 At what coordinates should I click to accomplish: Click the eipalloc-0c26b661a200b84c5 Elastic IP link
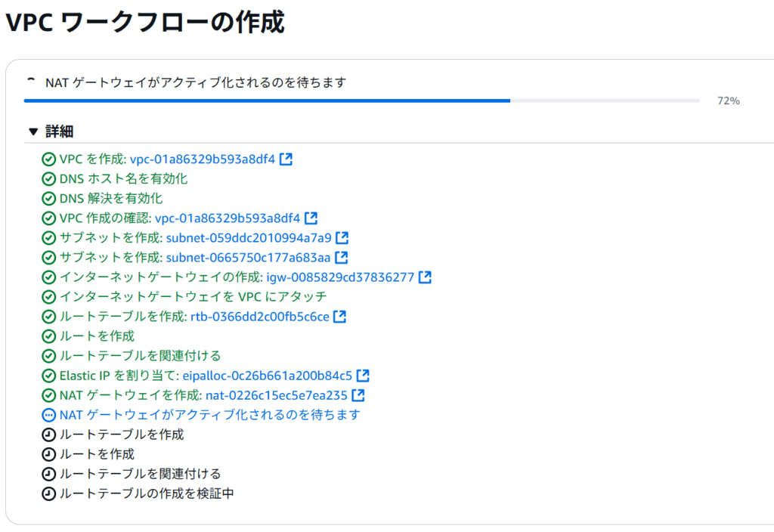267,376
